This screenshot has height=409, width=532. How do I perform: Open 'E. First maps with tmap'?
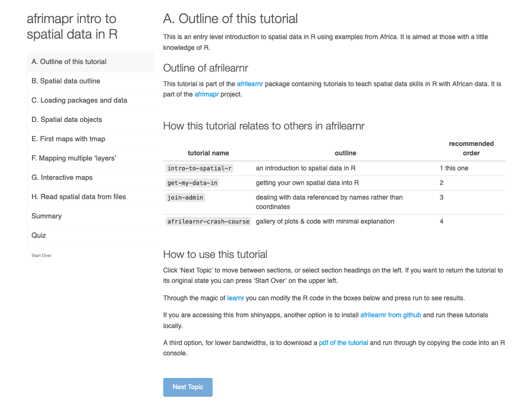coord(68,139)
